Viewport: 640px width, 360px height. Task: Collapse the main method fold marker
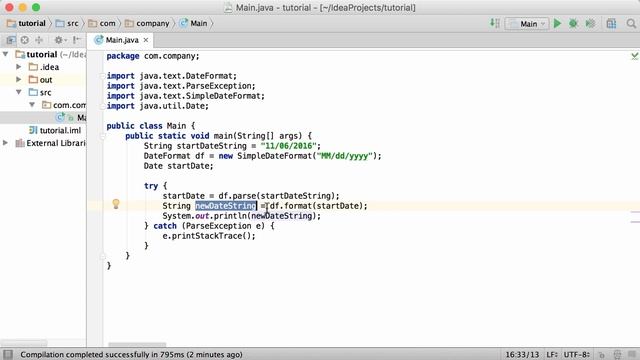102,136
